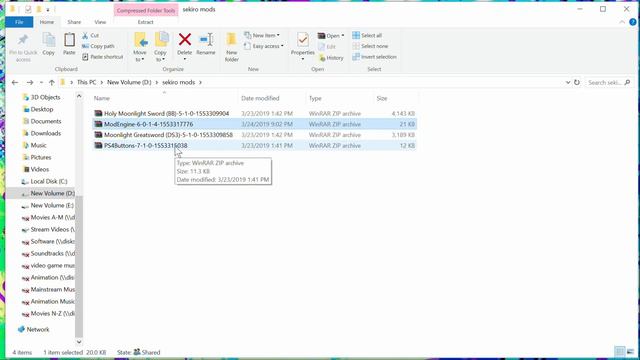Sort by the Name column header

pyautogui.click(x=164, y=98)
